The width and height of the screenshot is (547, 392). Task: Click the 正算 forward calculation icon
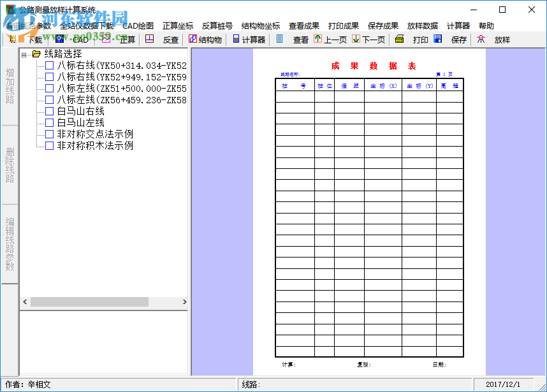pos(106,39)
